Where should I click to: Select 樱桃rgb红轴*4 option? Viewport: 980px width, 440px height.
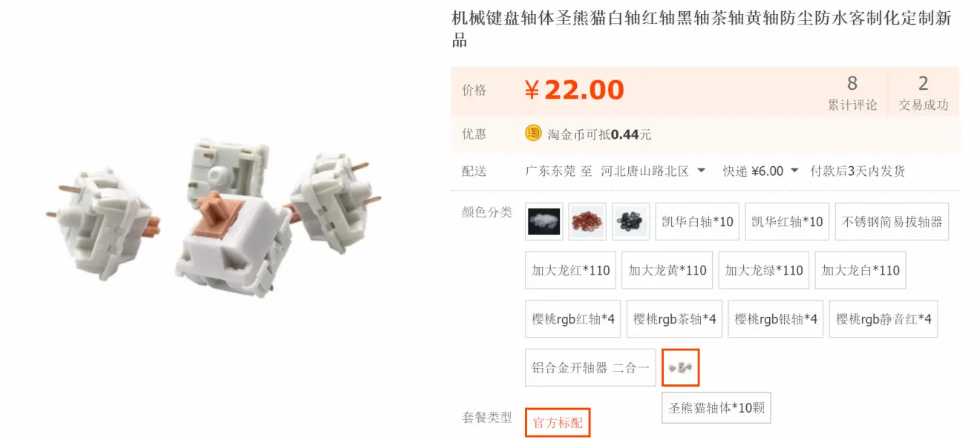(x=572, y=319)
